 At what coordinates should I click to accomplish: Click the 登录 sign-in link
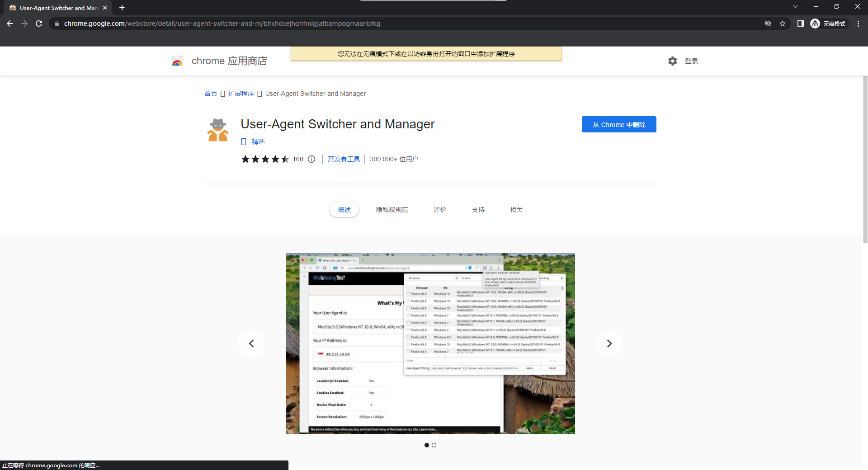(691, 61)
